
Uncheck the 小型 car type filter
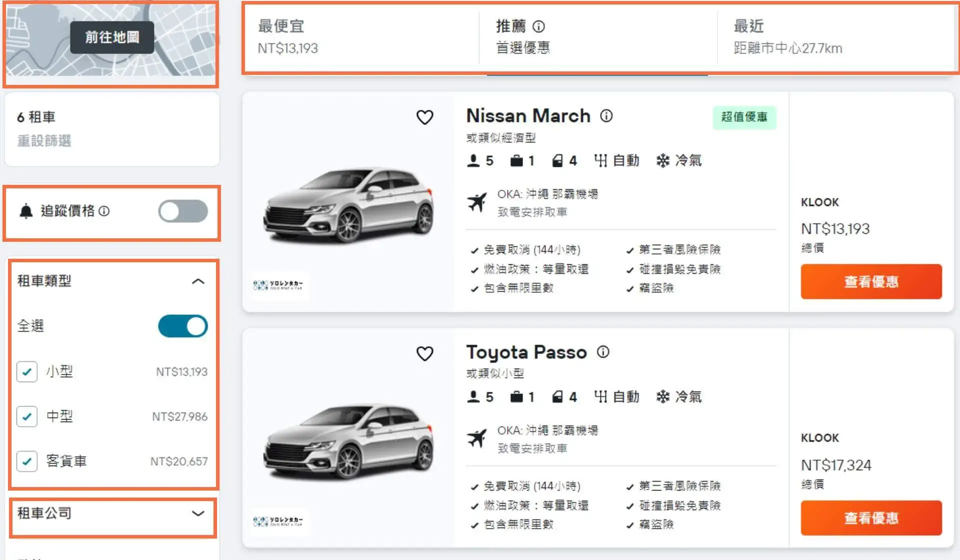tap(27, 371)
